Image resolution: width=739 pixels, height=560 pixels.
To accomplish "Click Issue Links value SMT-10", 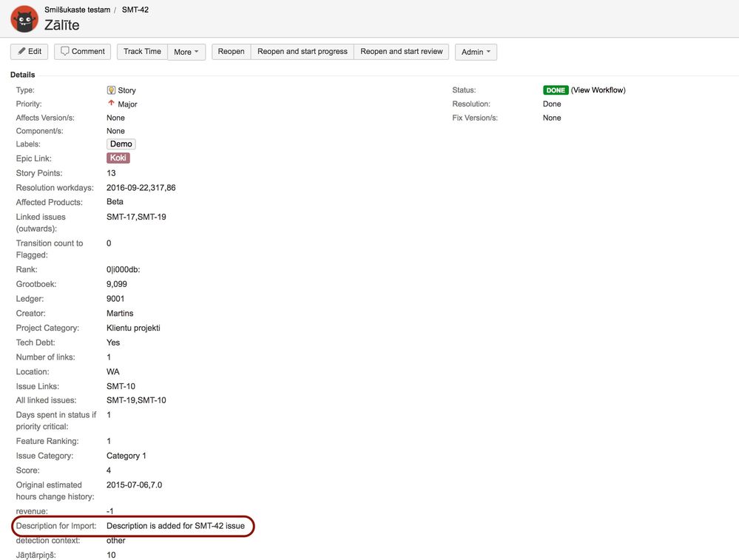I will [x=121, y=387].
